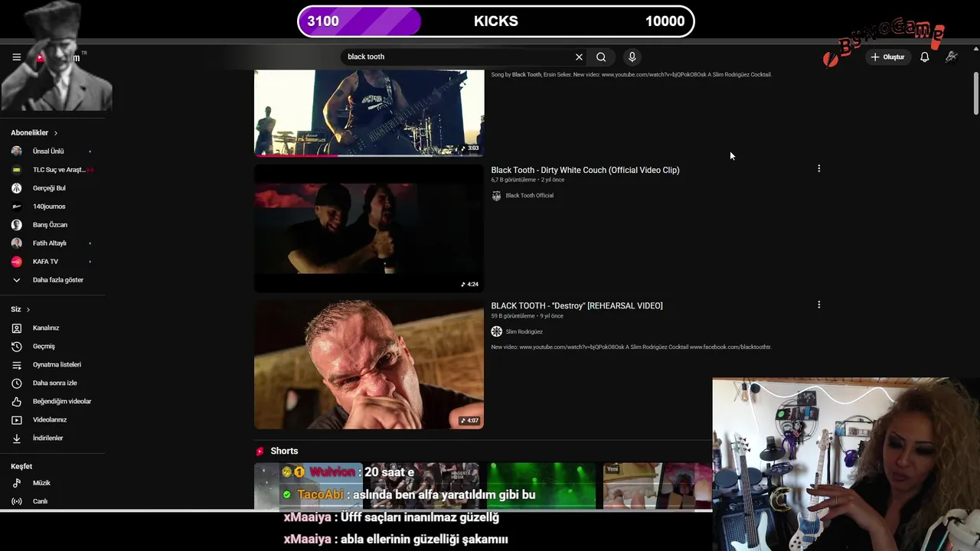Click the page vertical scrollbar
This screenshot has height=551, width=980.
coord(975,93)
